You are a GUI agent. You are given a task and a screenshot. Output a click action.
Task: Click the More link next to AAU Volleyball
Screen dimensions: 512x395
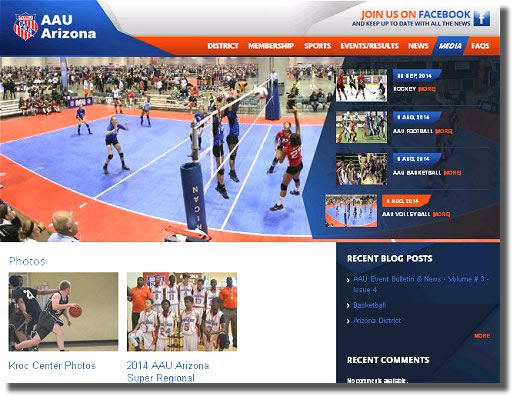coord(441,214)
